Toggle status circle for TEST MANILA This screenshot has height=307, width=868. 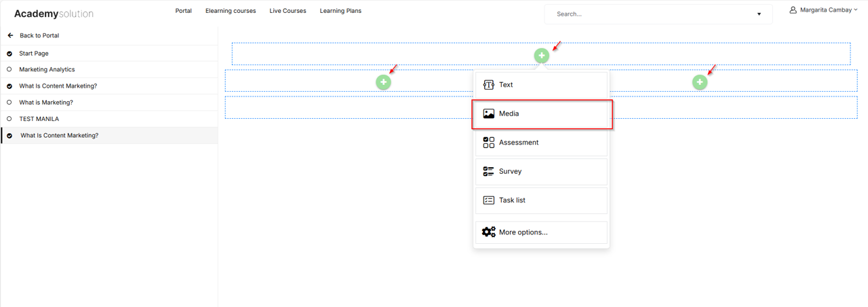tap(9, 119)
